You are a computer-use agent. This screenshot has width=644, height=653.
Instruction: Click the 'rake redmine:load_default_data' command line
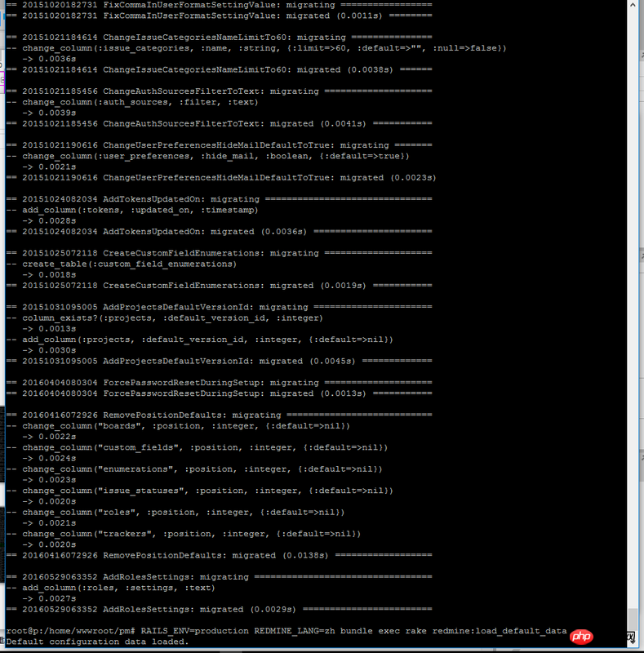coord(286,631)
